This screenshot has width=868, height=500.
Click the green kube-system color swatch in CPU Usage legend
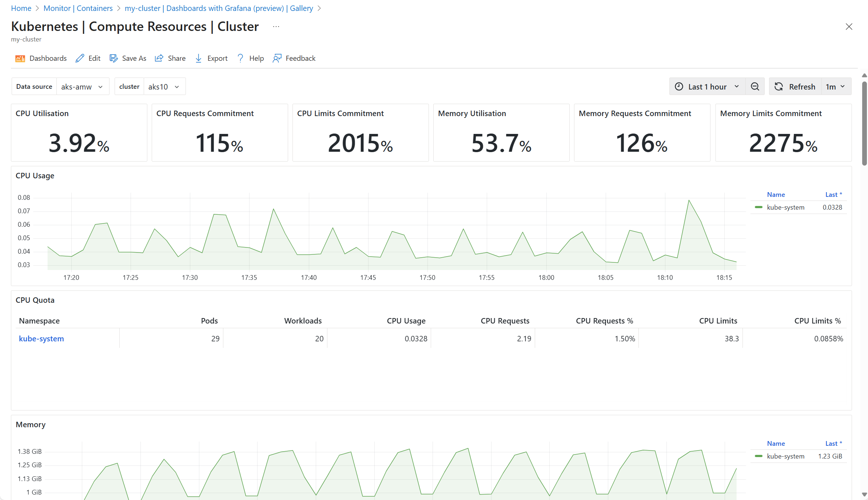[x=758, y=207]
